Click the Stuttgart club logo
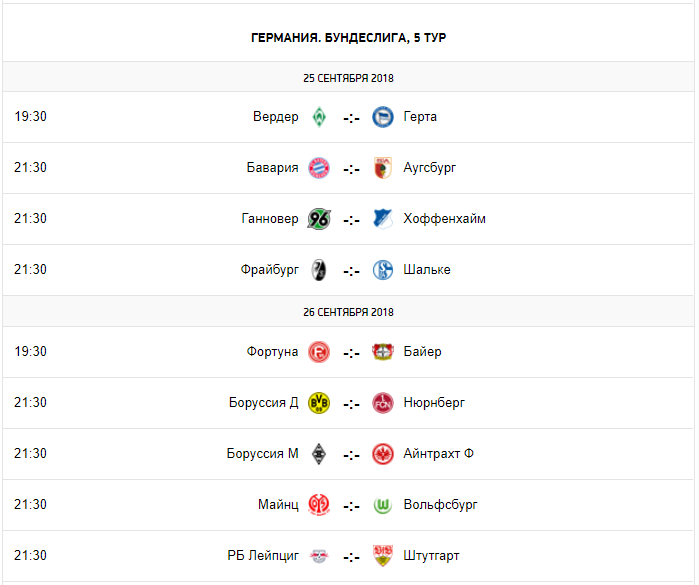 pos(382,555)
